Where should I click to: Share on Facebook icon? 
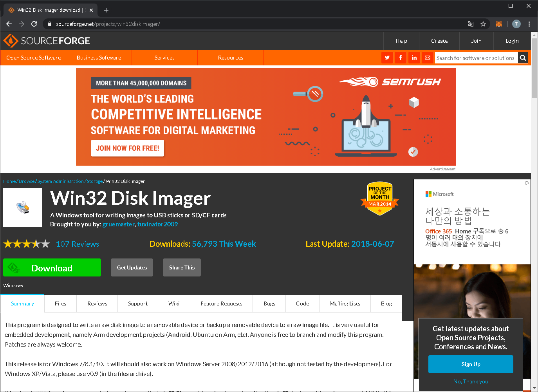coord(401,58)
